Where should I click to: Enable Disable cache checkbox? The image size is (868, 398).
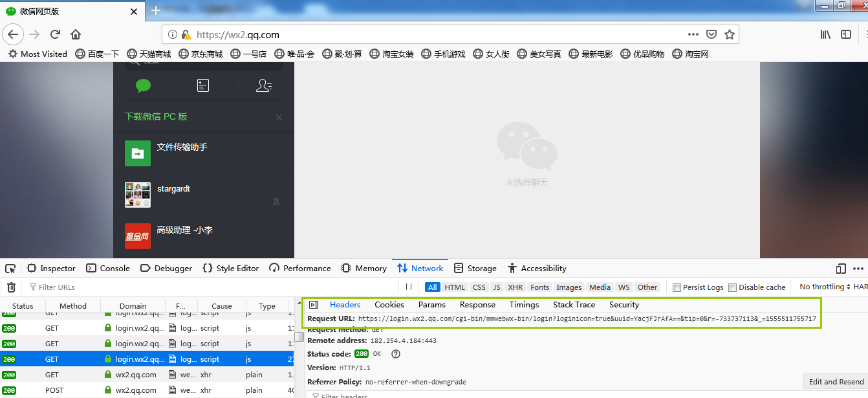click(732, 288)
